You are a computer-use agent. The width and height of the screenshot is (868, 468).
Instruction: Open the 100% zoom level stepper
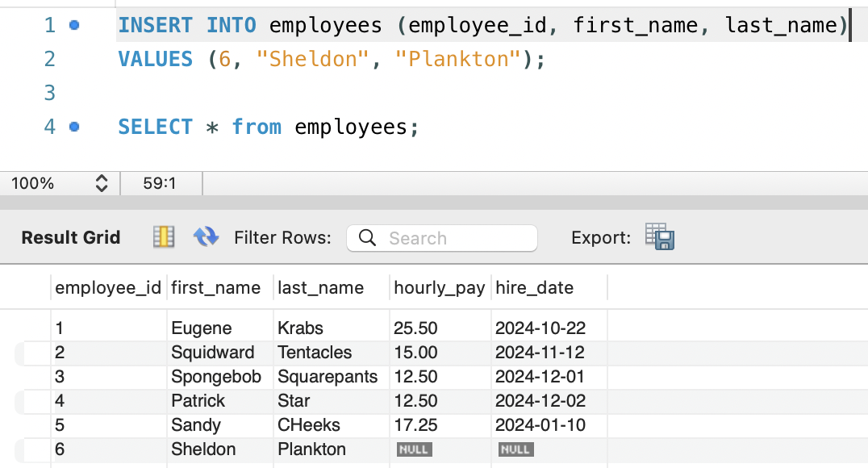click(102, 183)
